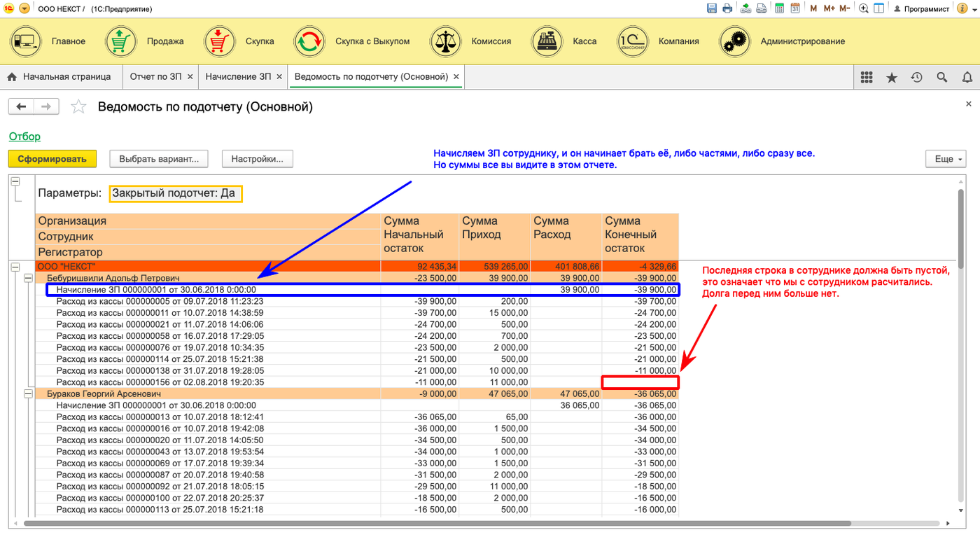
Task: Click the zoom magnifier icon
Action: pyautogui.click(x=864, y=8)
